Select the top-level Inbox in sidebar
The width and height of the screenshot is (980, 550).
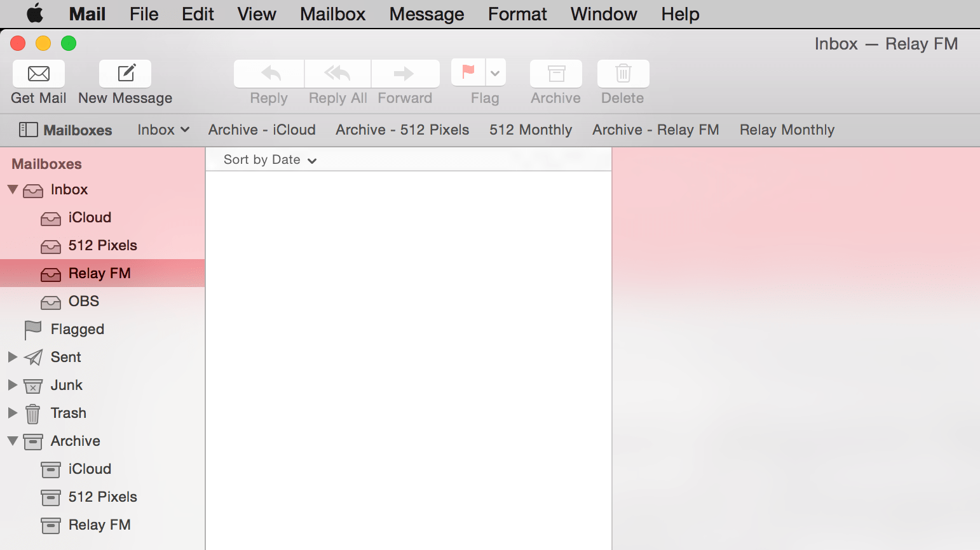point(102,189)
